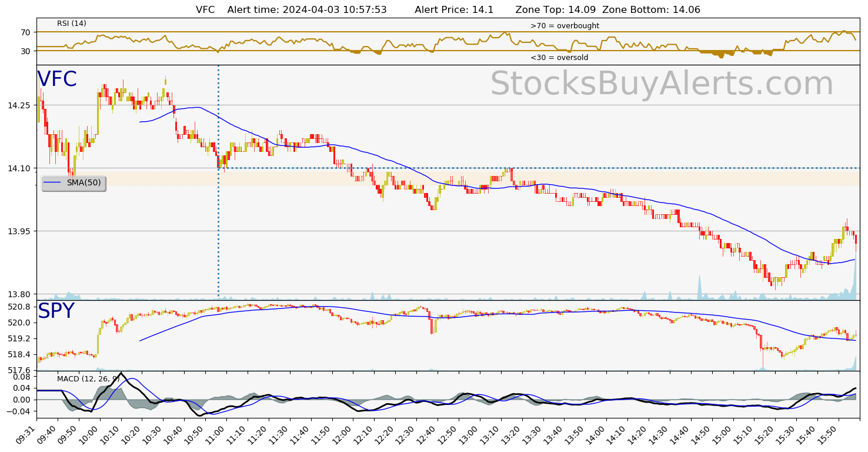
Task: Click the 14.10 price axis label
Action: 18,168
